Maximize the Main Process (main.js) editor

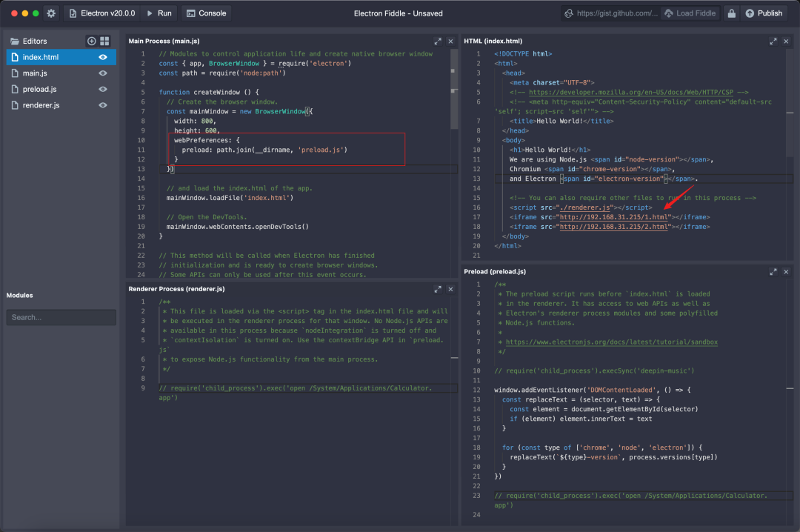tap(438, 41)
